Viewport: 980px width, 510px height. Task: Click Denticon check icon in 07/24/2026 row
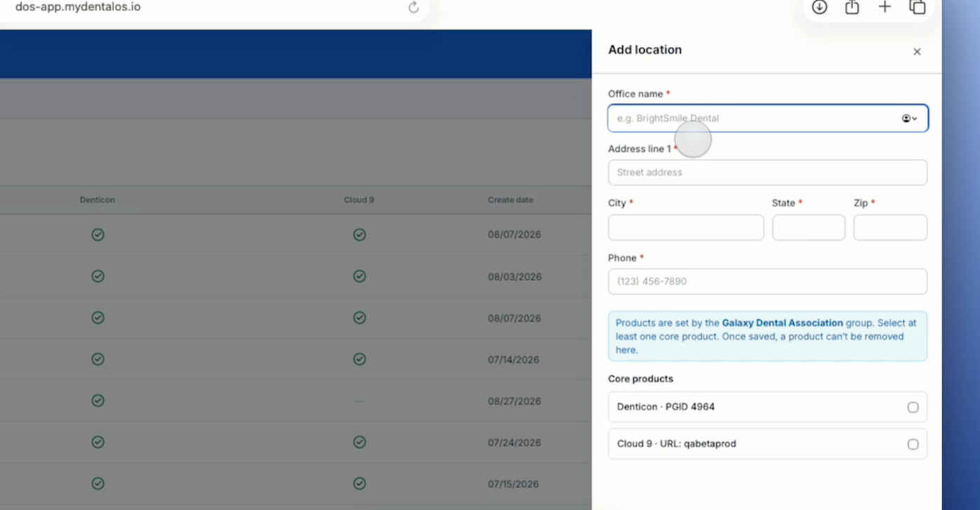coord(98,442)
